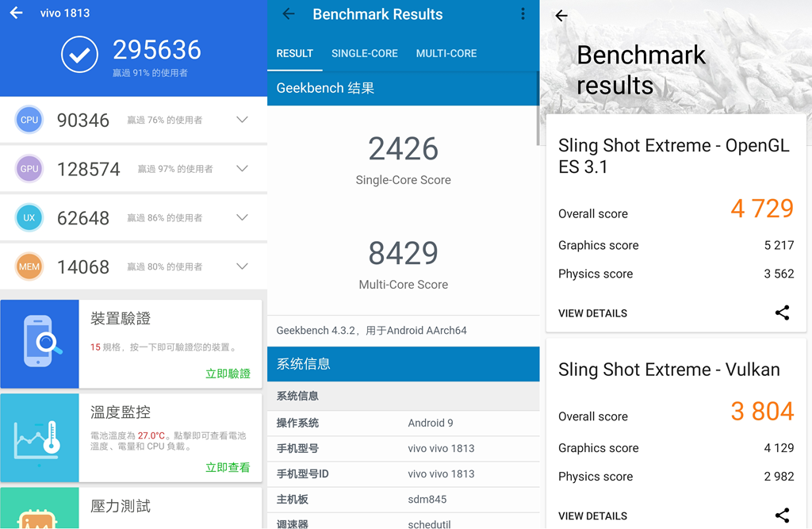Open the 壓力測試 stress test card

click(131, 508)
